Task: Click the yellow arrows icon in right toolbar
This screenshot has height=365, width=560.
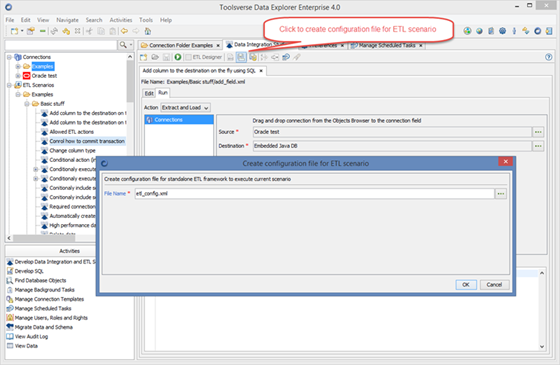Action: pyautogui.click(x=526, y=31)
